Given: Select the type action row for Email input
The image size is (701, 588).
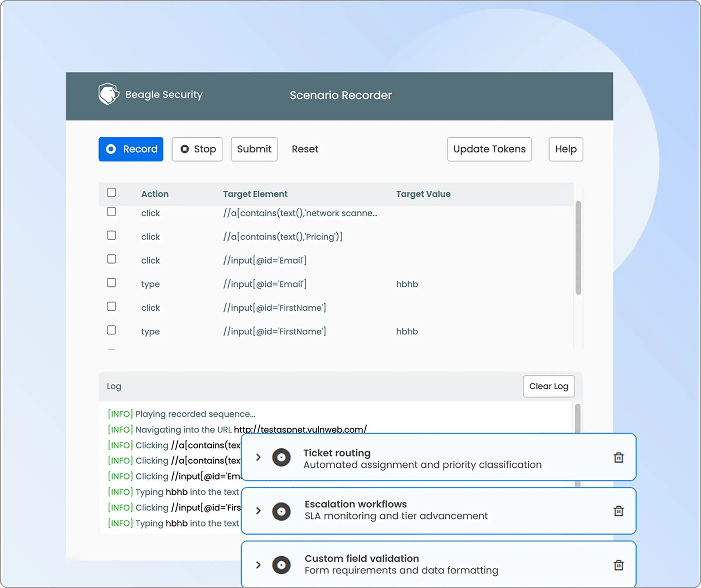Looking at the screenshot, I should click(x=111, y=283).
